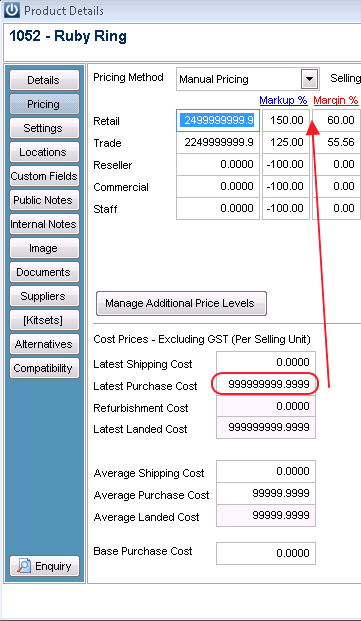Click the Margin % link
The image size is (361, 621).
coord(336,101)
